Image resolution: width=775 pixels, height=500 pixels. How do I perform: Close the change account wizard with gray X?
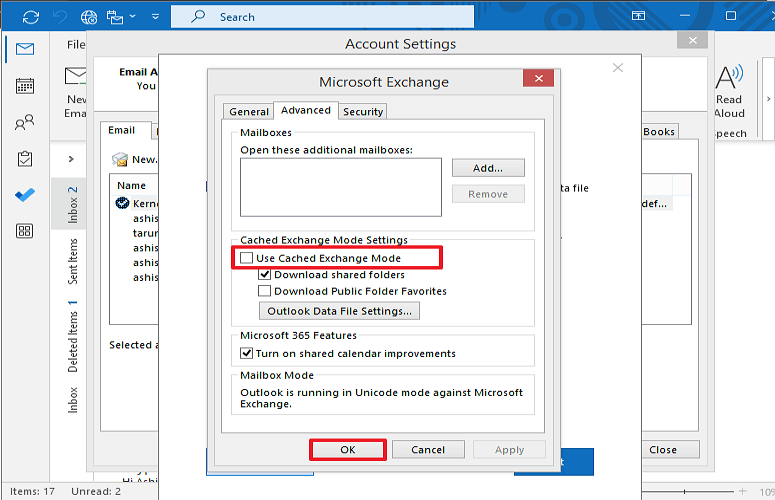[x=618, y=68]
